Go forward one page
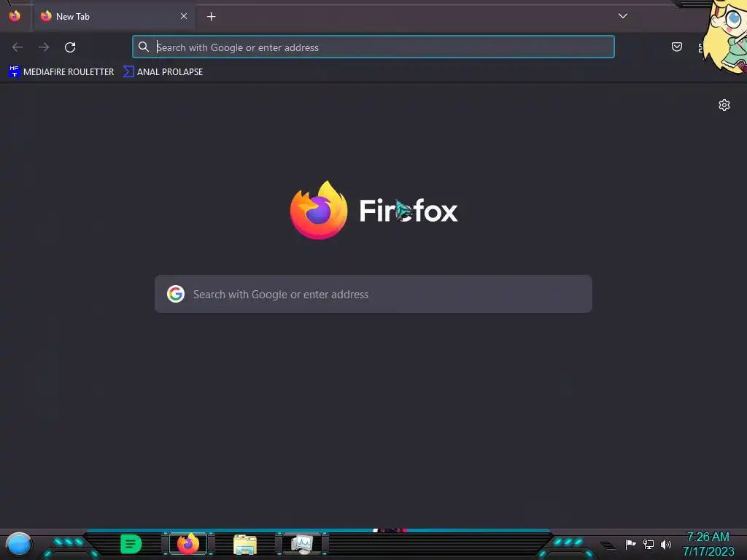747x560 pixels. 44,47
